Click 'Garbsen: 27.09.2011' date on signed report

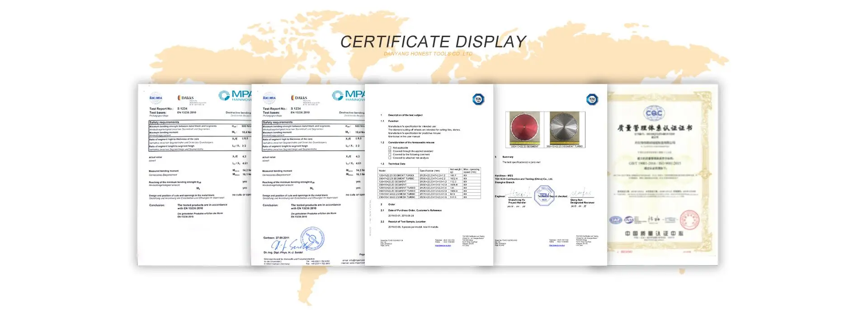(x=276, y=238)
